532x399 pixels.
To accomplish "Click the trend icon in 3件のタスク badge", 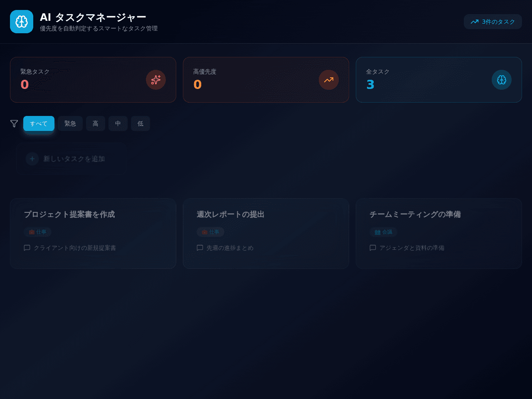I will 475,22.
